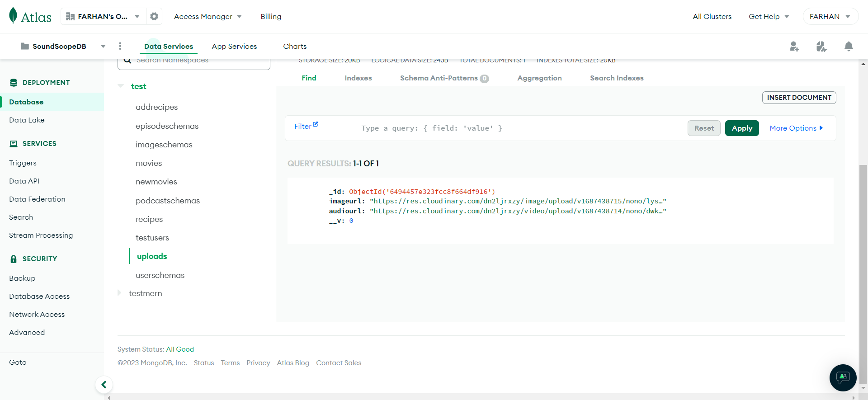Select the newmovies collection
The image size is (868, 400).
pos(156,182)
